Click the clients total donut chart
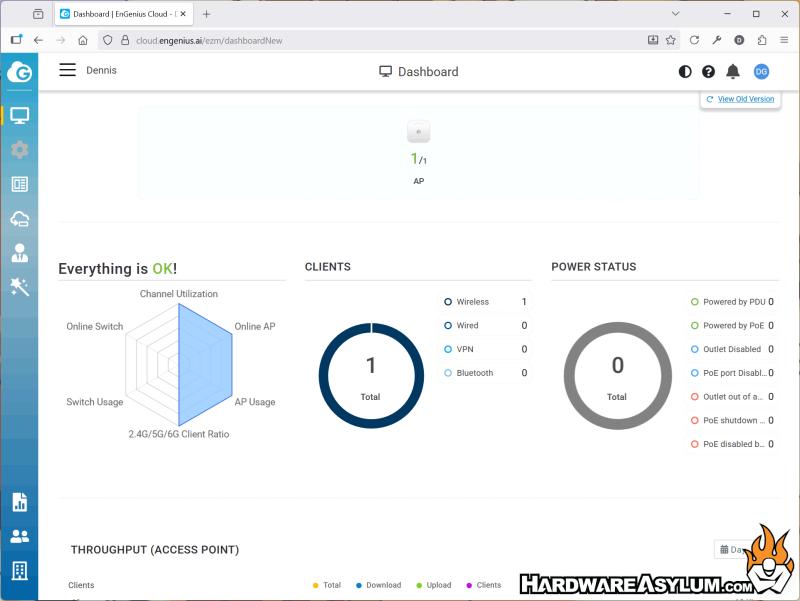The width and height of the screenshot is (800, 601). click(x=370, y=376)
